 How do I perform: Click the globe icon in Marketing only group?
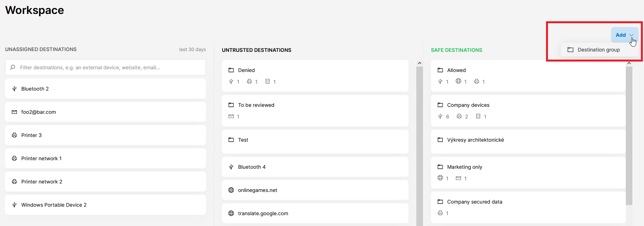point(440,178)
